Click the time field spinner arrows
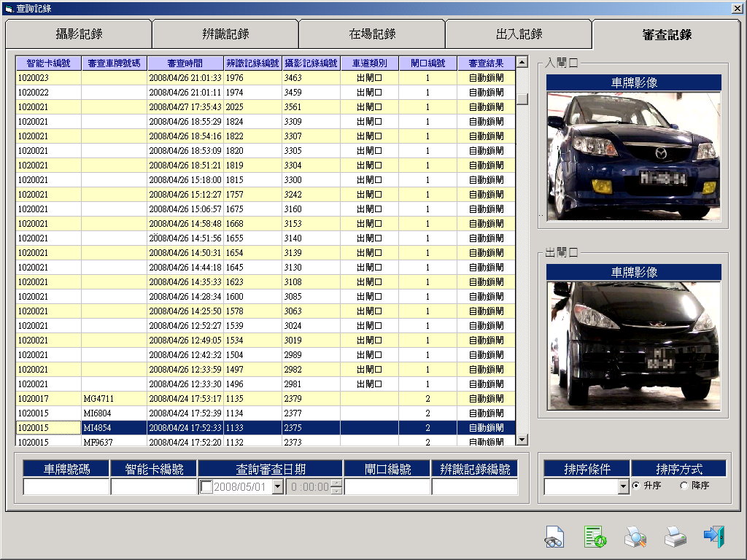This screenshot has width=747, height=560. tap(336, 487)
